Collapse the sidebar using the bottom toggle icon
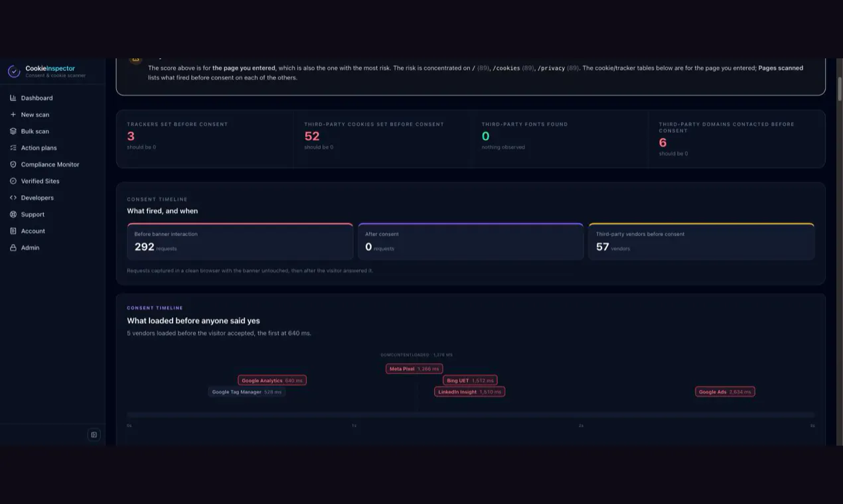This screenshot has height=504, width=843. [94, 435]
